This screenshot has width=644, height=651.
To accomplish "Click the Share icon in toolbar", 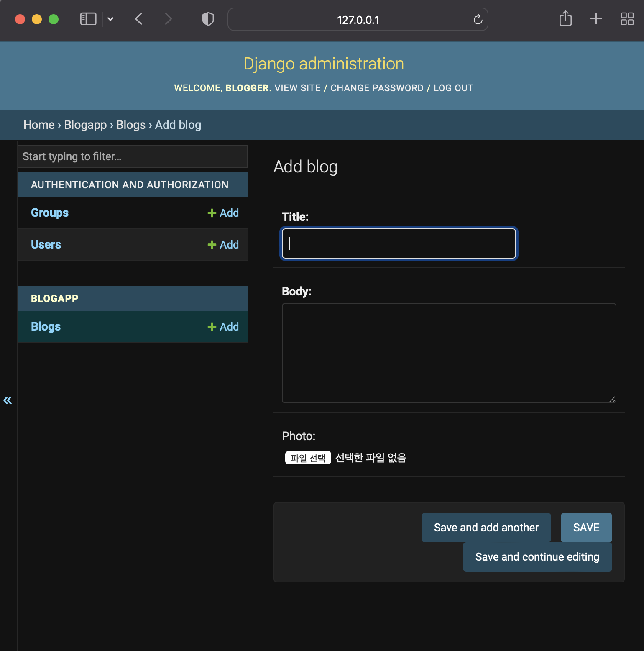I will (x=565, y=18).
